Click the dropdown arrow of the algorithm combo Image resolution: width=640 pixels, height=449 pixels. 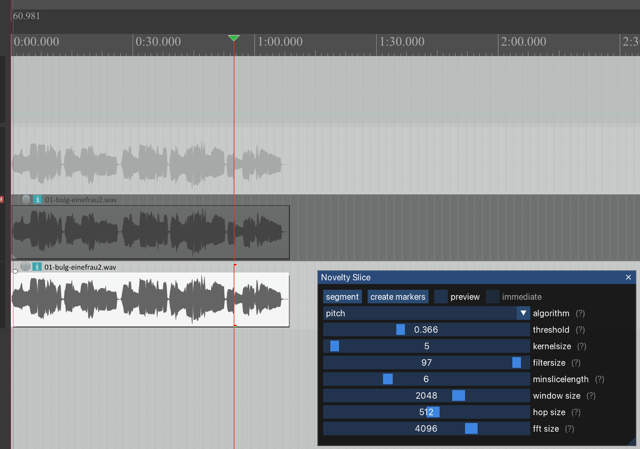coord(523,313)
